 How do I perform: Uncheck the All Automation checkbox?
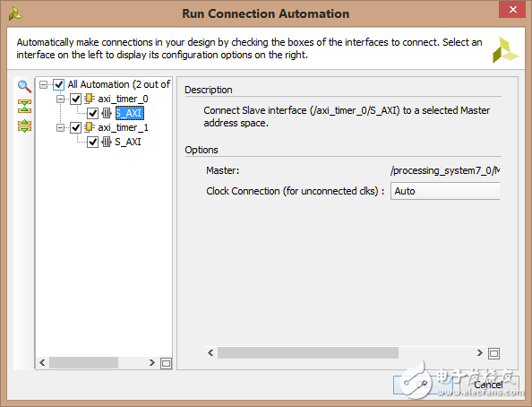[59, 84]
